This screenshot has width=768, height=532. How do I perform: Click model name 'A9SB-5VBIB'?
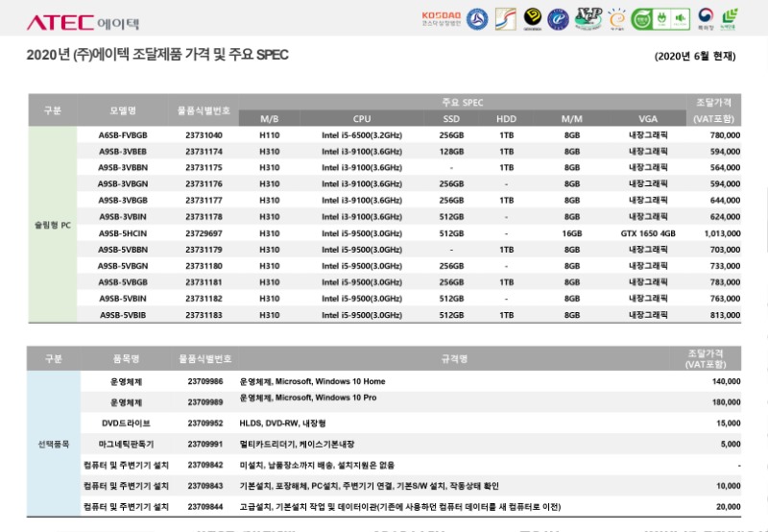123,315
